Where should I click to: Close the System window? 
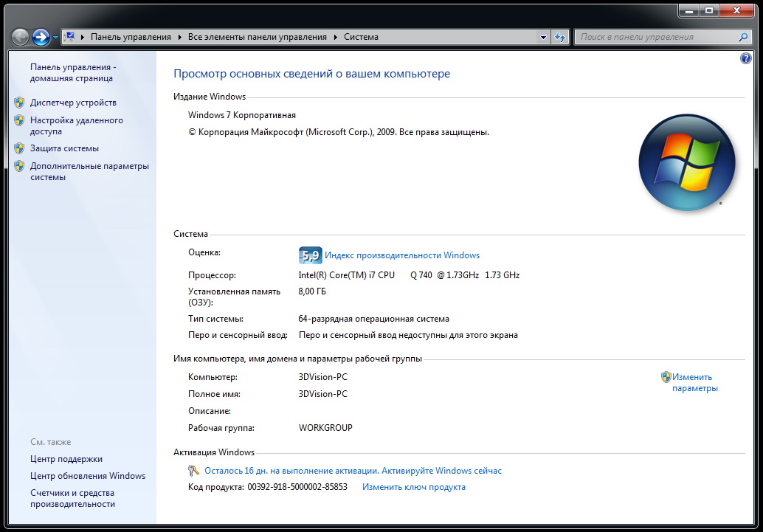736,11
